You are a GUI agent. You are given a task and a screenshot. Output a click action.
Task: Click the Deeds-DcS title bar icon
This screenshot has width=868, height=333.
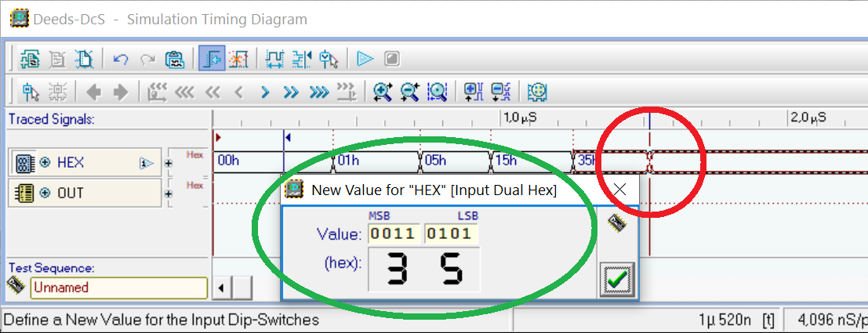coord(20,20)
